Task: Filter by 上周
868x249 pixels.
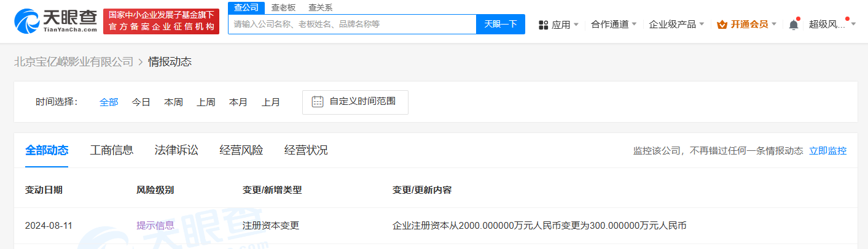Action: click(206, 102)
